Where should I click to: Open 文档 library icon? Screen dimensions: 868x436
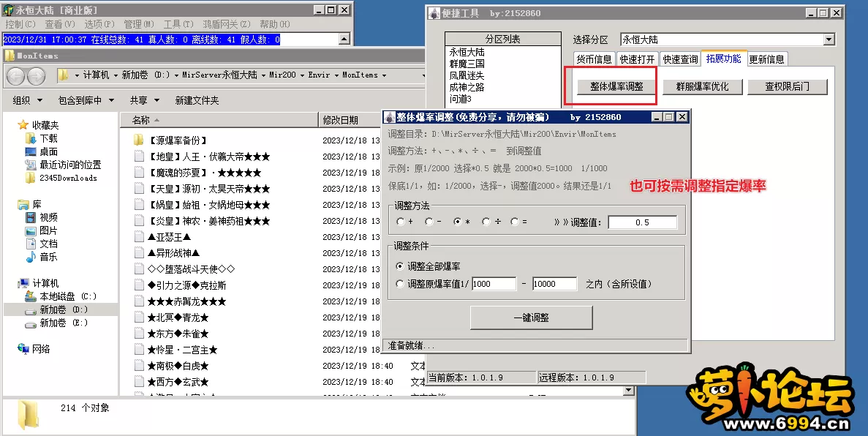(x=31, y=244)
